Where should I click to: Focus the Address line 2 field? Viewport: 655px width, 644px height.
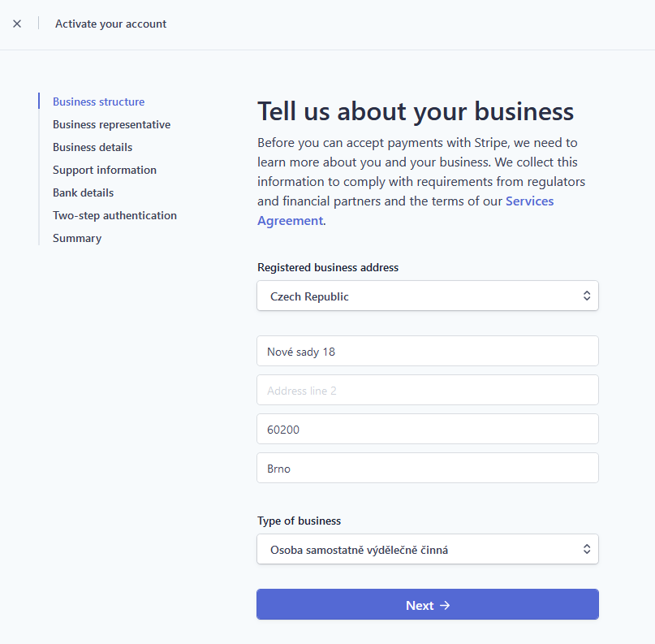tap(427, 391)
